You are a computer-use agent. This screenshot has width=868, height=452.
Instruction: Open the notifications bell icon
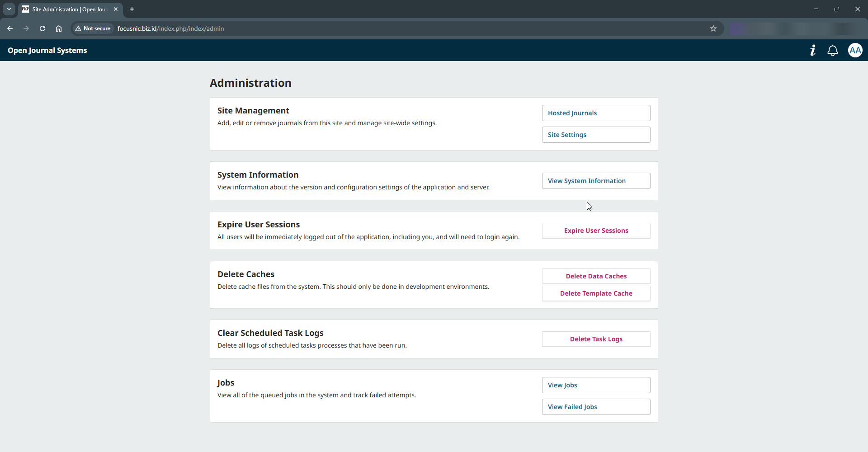click(x=832, y=51)
